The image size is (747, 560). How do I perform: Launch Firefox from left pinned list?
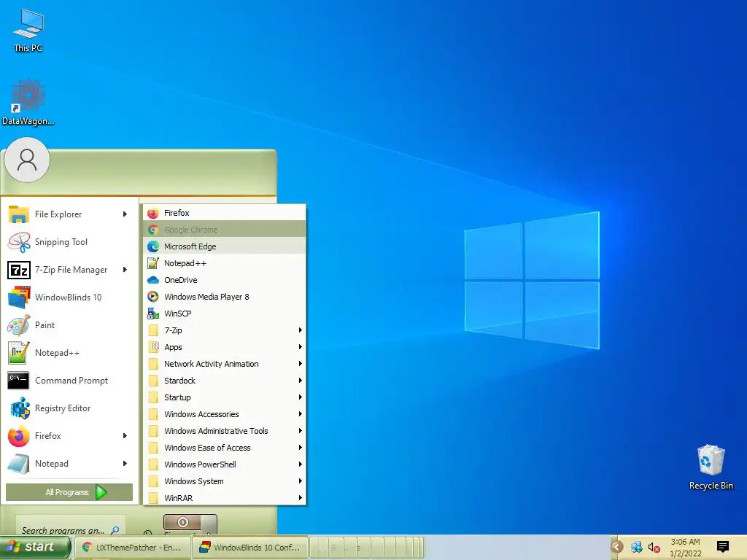69,436
